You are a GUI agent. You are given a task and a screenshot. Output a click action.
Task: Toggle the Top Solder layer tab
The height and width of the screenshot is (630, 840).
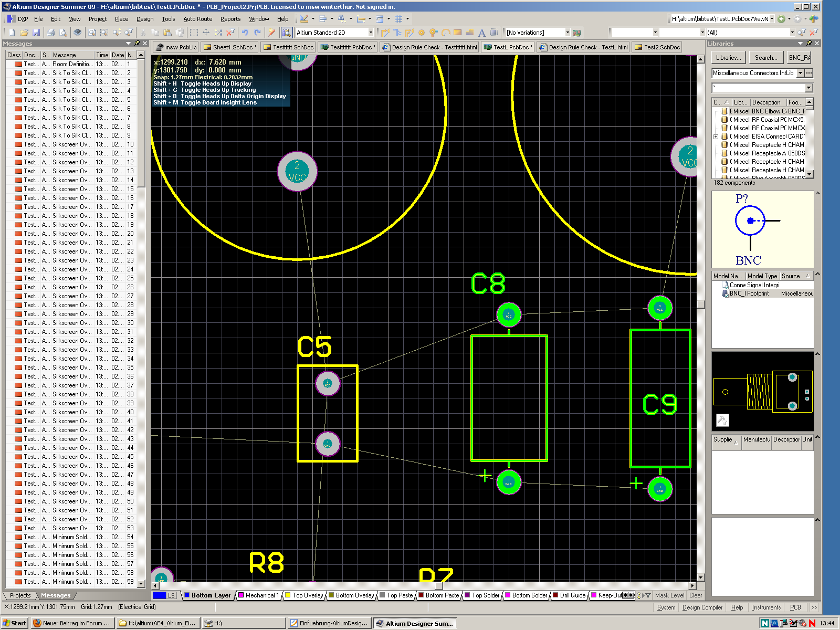tap(482, 595)
